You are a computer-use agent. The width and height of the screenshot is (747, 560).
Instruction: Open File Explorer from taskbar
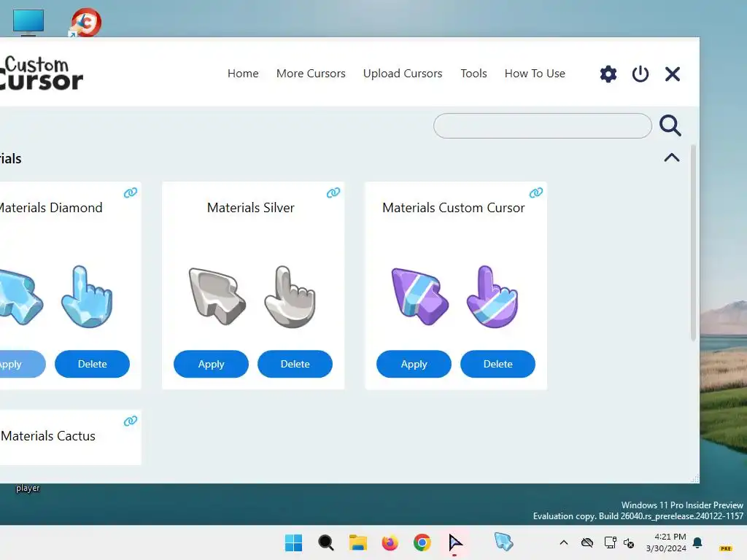point(357,542)
